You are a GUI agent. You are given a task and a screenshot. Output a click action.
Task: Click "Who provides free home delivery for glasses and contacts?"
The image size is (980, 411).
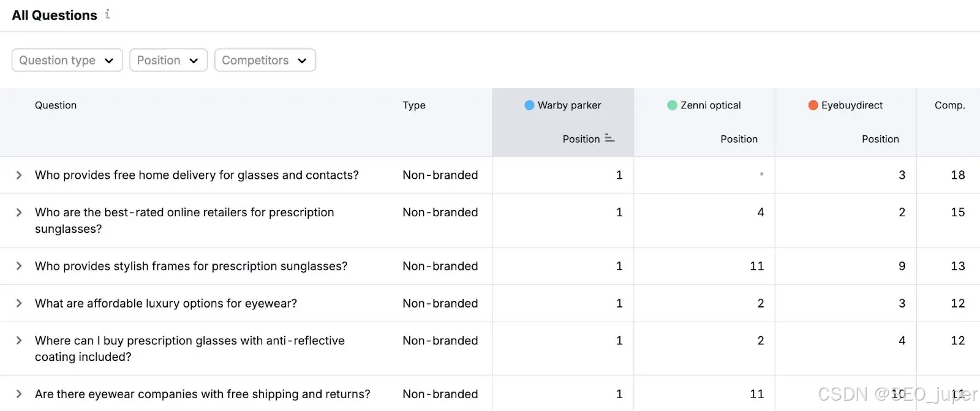(197, 175)
